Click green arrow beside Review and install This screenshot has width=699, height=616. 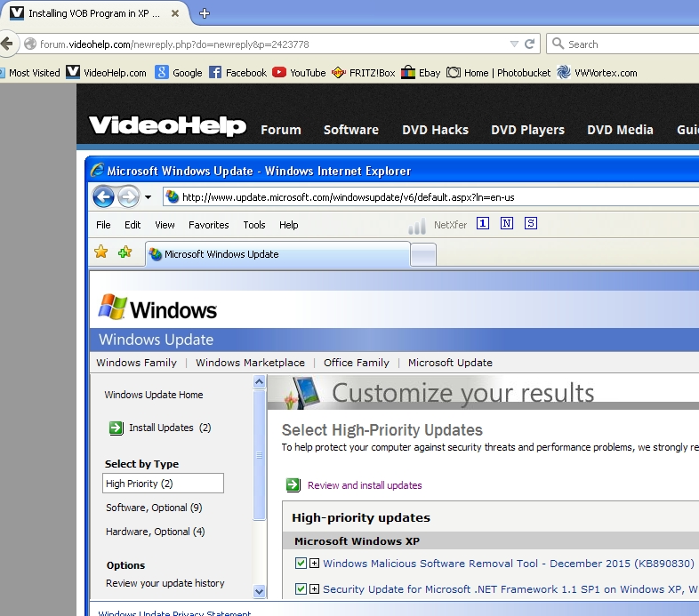click(293, 485)
